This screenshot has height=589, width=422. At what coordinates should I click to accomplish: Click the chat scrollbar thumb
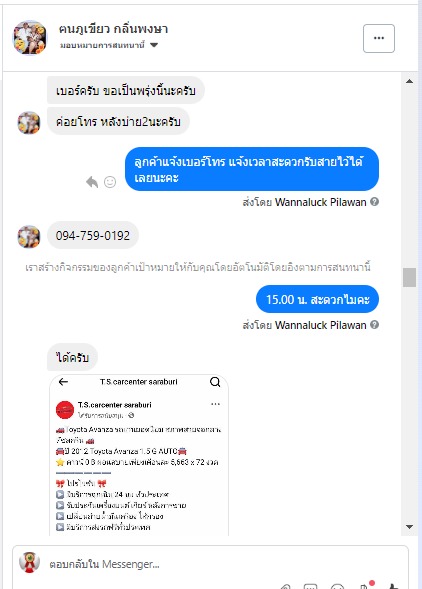[410, 278]
